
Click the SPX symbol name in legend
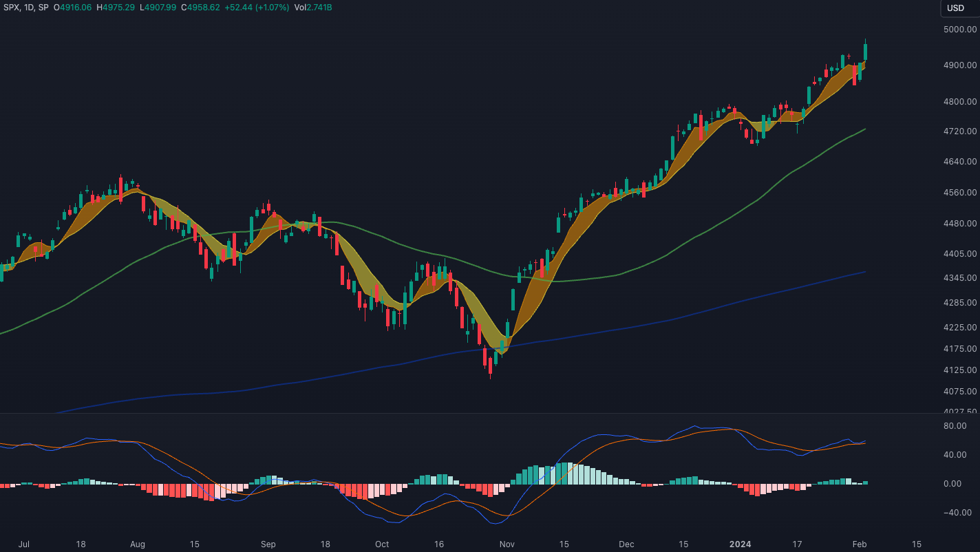click(12, 8)
